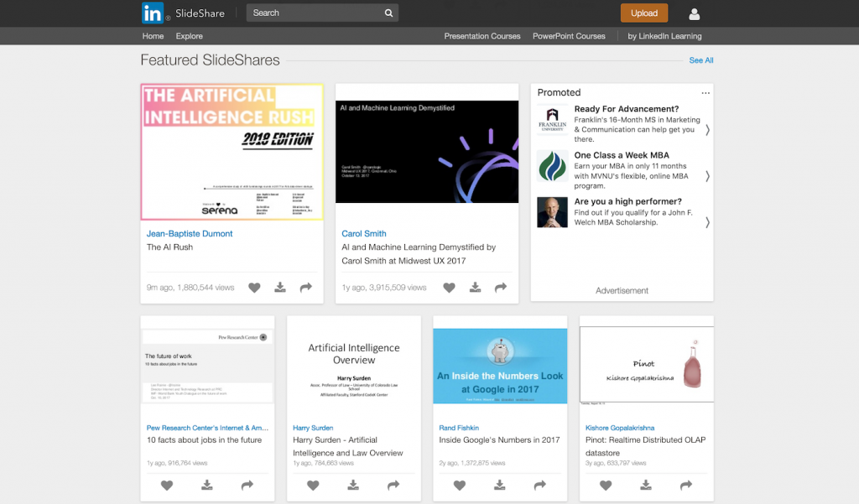Open Harry Surden author link
The width and height of the screenshot is (859, 504).
point(313,428)
